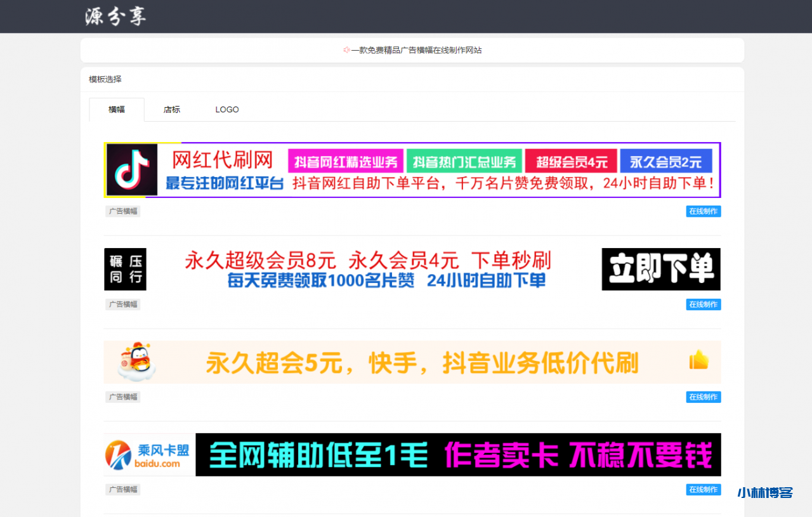Screen dimensions: 812x517
Task: Click the thumbs-up icon in third banner
Action: pyautogui.click(x=699, y=360)
